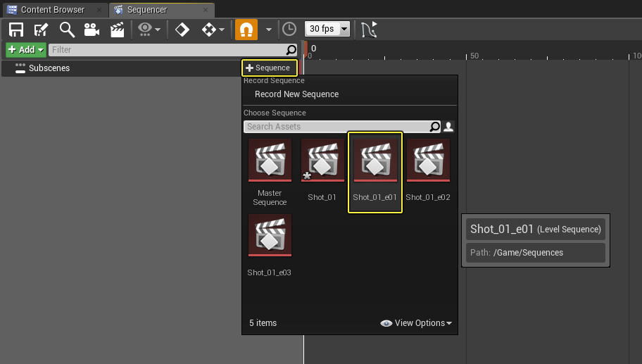Open the dropdown arrow beside the eye icon

coord(158,30)
